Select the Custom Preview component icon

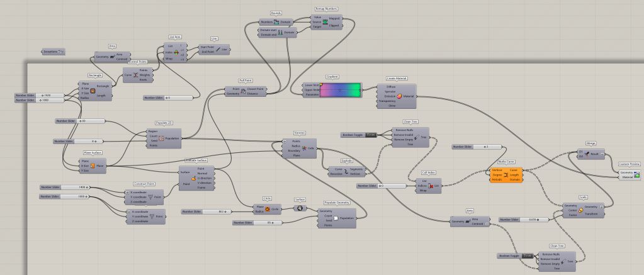(x=637, y=175)
